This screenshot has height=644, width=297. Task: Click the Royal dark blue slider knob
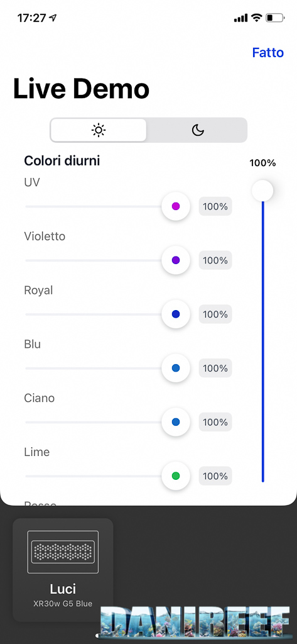[176, 314]
